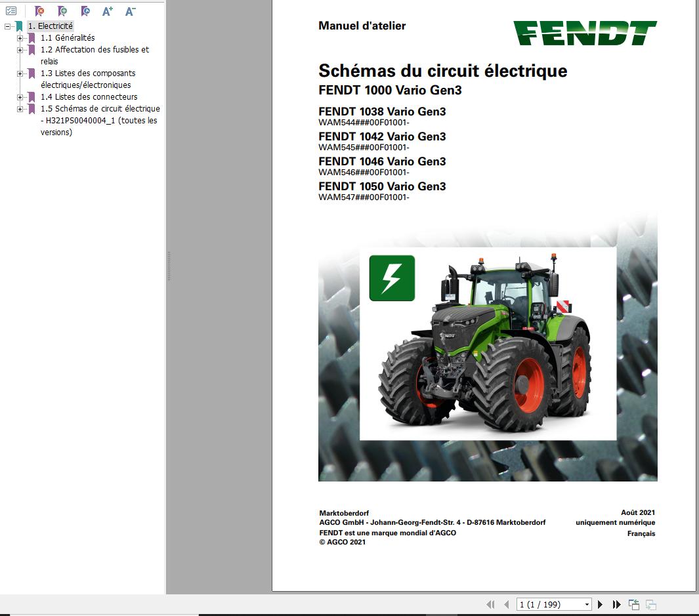Go to the next page
699x616 pixels.
coord(600,604)
